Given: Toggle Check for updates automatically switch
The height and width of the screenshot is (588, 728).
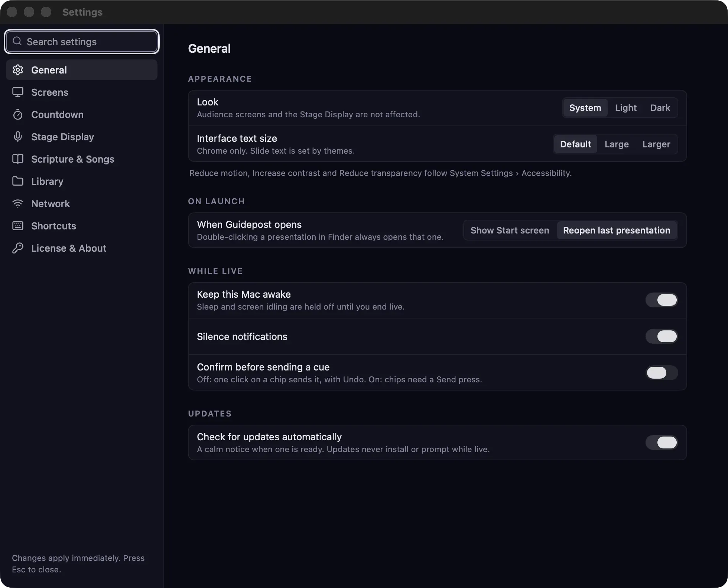Looking at the screenshot, I should [662, 442].
